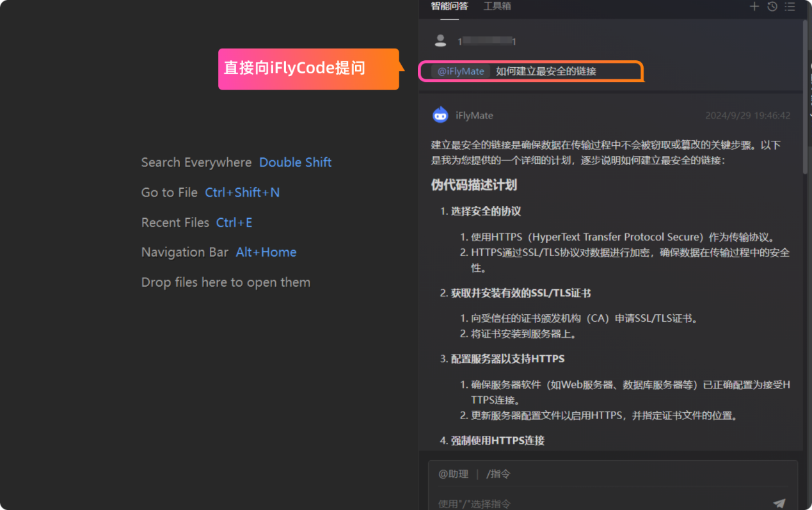This screenshot has height=510, width=812.
Task: Click the step 2. 获取并安装有效的SSL/TLS证书
Action: tap(515, 293)
